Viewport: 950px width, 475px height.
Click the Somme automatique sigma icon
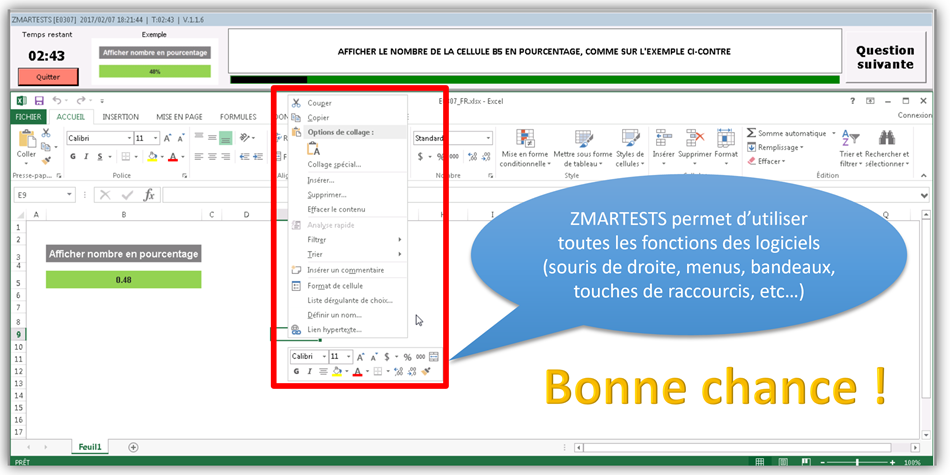pos(751,133)
